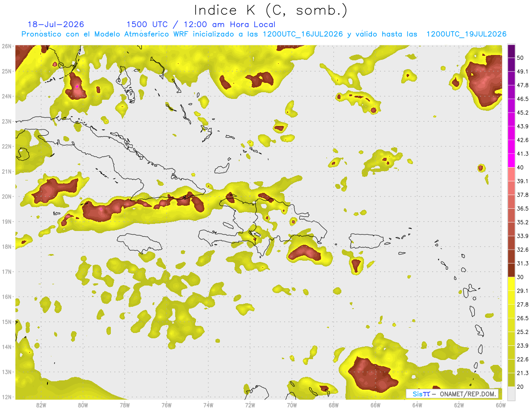The image size is (532, 411).
Task: Click the colorbar value '20'
Action: coord(520,387)
